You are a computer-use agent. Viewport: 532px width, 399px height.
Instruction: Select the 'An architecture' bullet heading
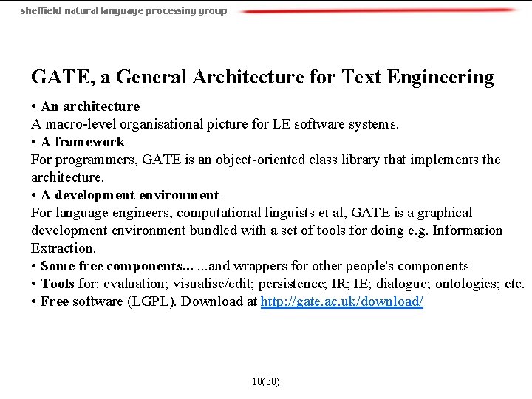tap(90, 106)
